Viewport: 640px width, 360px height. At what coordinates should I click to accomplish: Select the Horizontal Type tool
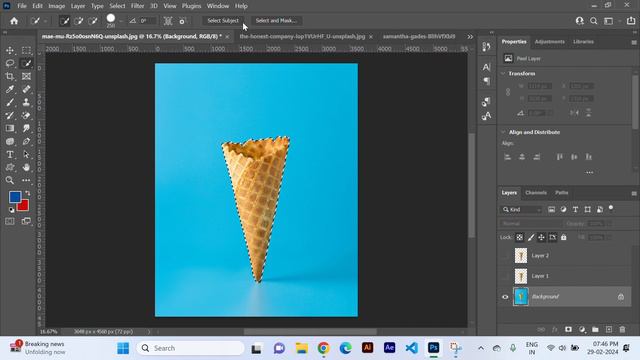(10, 155)
